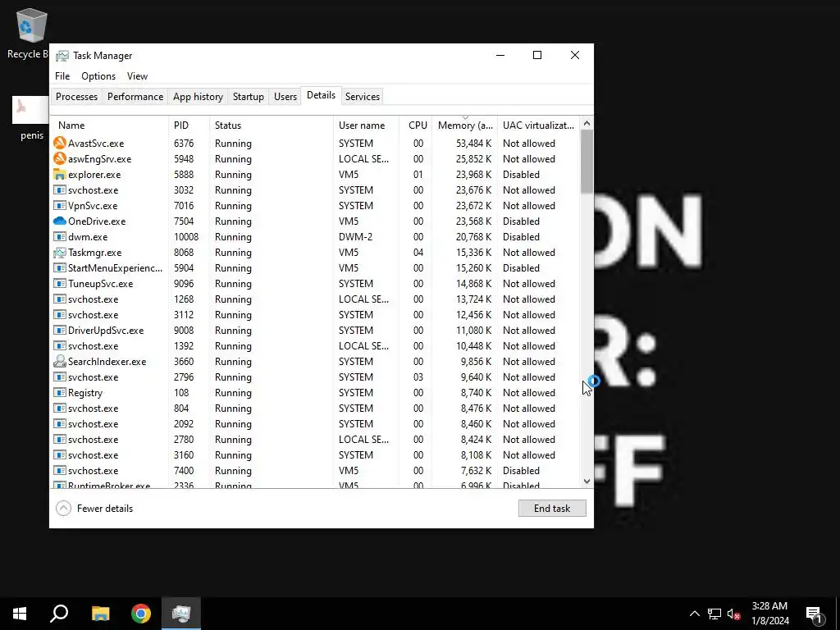840x630 pixels.
Task: Click PID 10008 cell
Action: [x=186, y=237]
